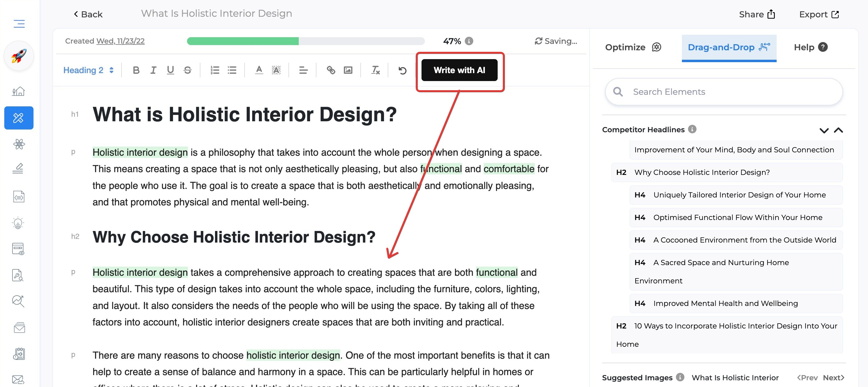Click Next in Suggested Images
The height and width of the screenshot is (387, 868).
click(833, 378)
